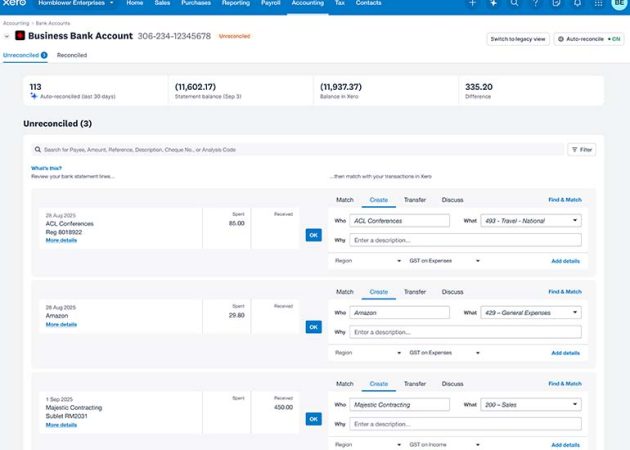Screen dimensions: 630x450
Task: Click the search statement lines field
Action: [298, 149]
